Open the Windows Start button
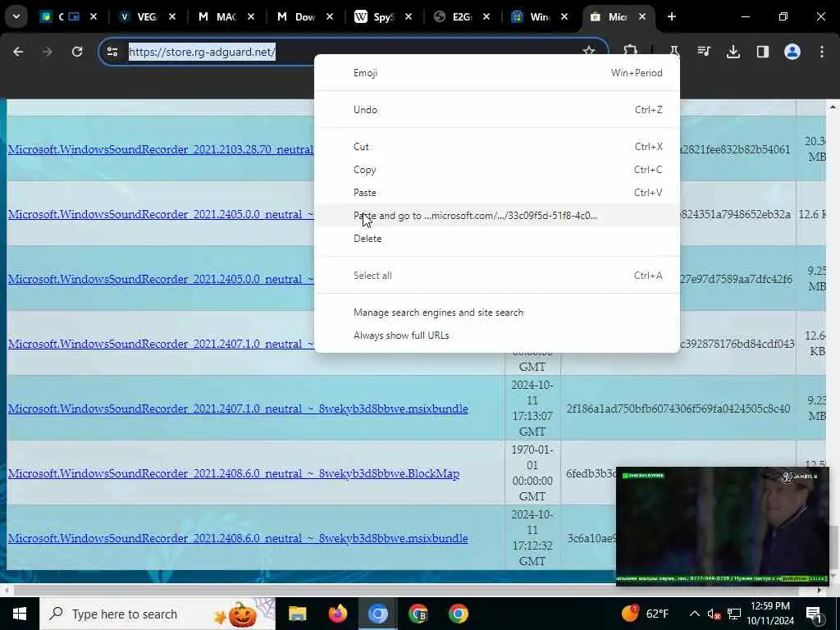 20,614
